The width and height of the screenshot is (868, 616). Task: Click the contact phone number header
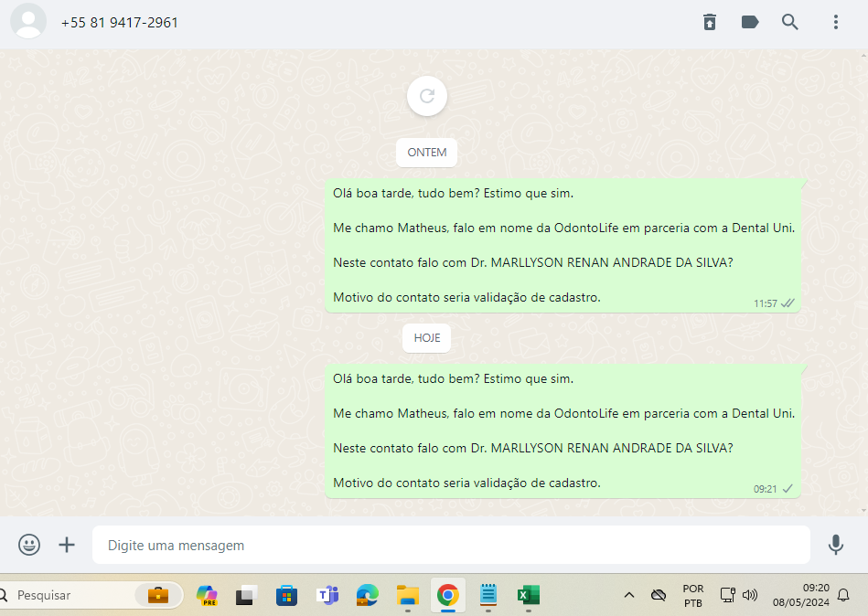click(120, 22)
